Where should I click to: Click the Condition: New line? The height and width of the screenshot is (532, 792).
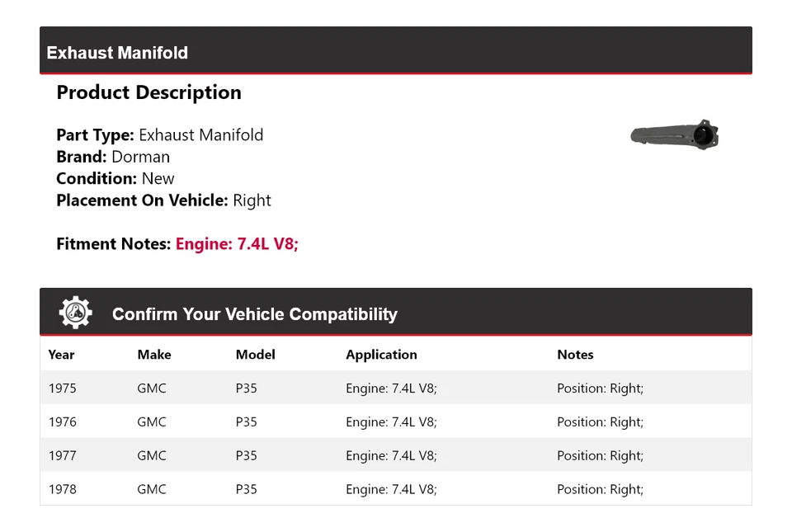coord(115,178)
